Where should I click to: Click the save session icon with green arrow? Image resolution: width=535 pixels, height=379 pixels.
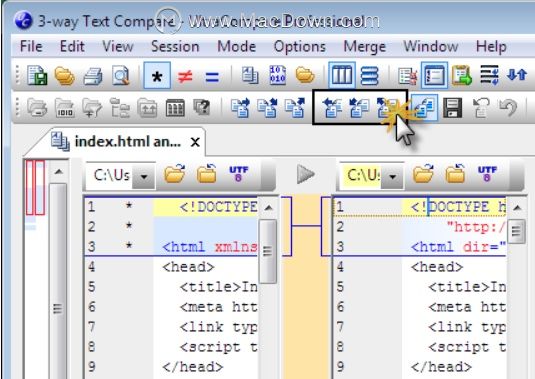click(37, 75)
